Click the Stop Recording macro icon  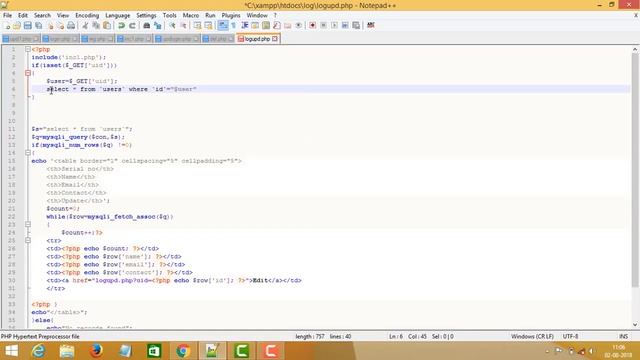323,25
